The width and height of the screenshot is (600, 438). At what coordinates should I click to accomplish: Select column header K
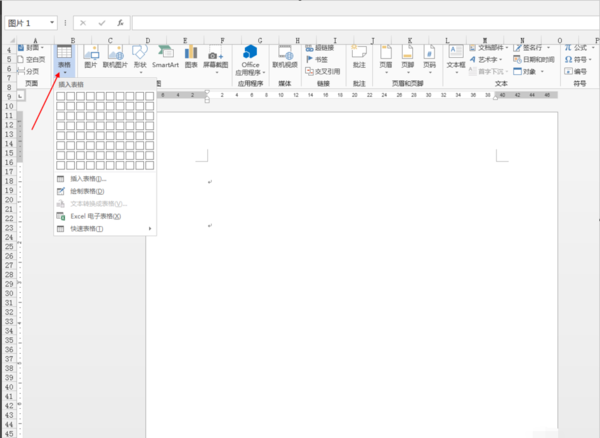click(x=409, y=40)
